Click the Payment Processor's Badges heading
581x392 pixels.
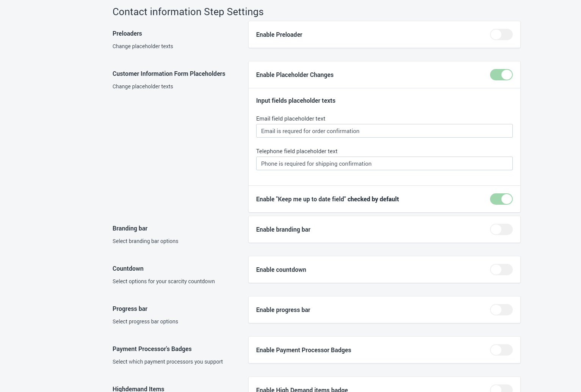tap(152, 349)
